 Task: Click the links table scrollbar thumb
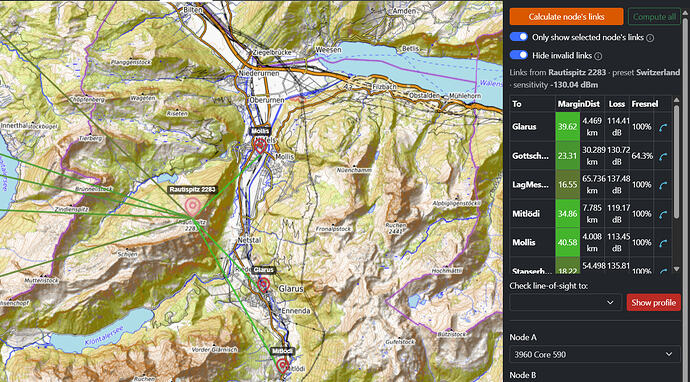(x=676, y=161)
